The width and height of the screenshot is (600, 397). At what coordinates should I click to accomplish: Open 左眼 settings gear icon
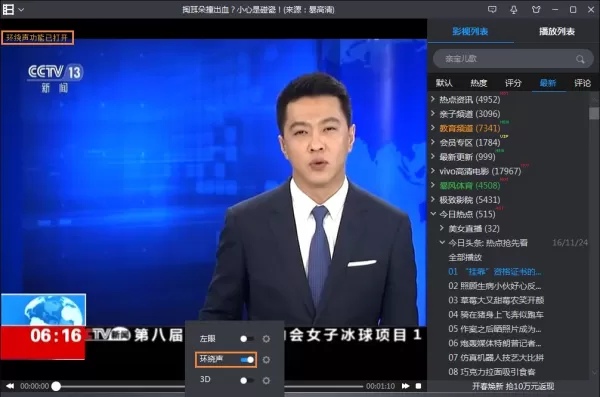click(266, 339)
